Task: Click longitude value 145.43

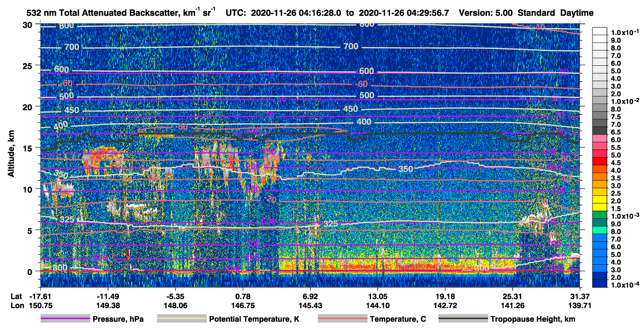Action: pyautogui.click(x=310, y=306)
